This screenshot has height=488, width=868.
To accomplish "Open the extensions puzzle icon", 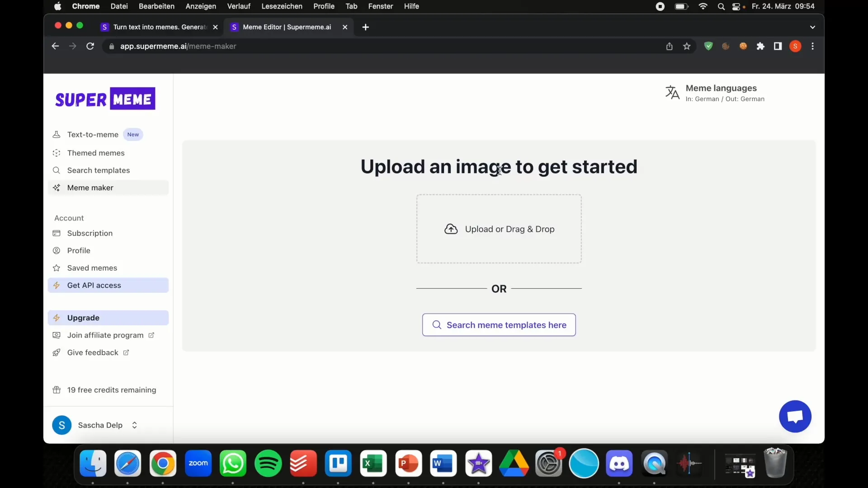I will click(x=761, y=46).
